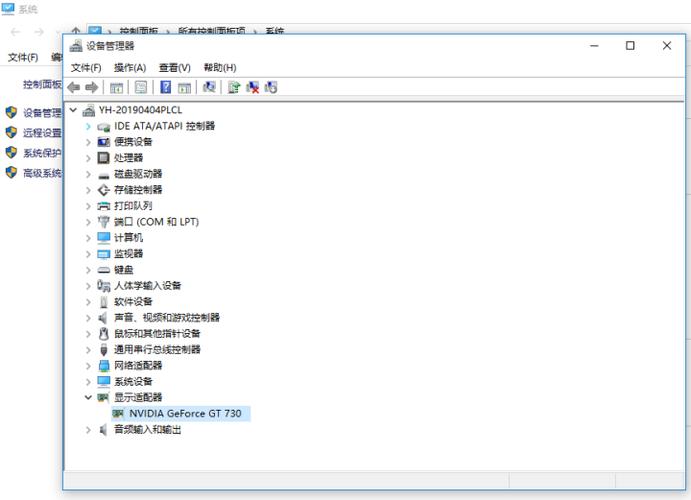The width and height of the screenshot is (691, 500).
Task: Click the 计算机 computer icon
Action: click(104, 238)
